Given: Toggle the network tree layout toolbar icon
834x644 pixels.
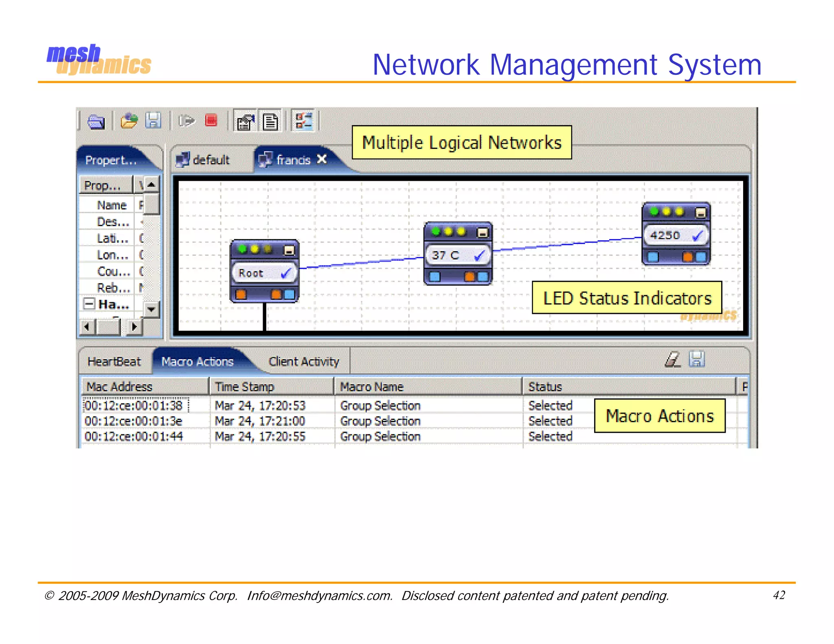Looking at the screenshot, I should 304,121.
